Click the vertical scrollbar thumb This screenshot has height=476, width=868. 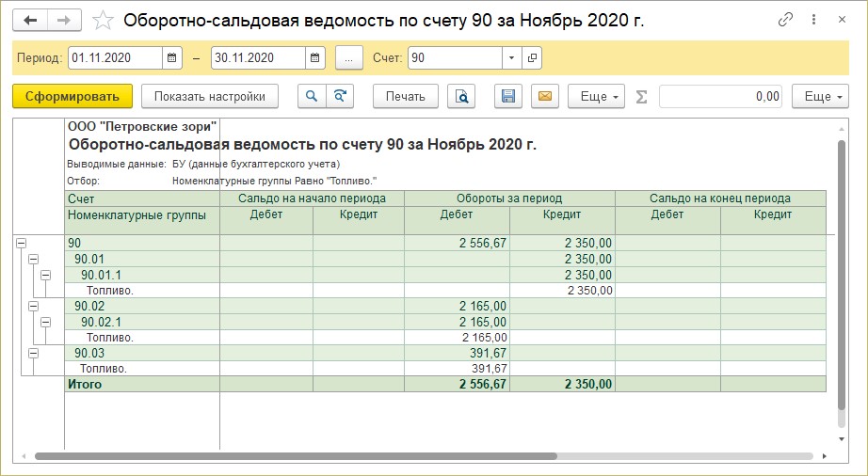pos(842,275)
